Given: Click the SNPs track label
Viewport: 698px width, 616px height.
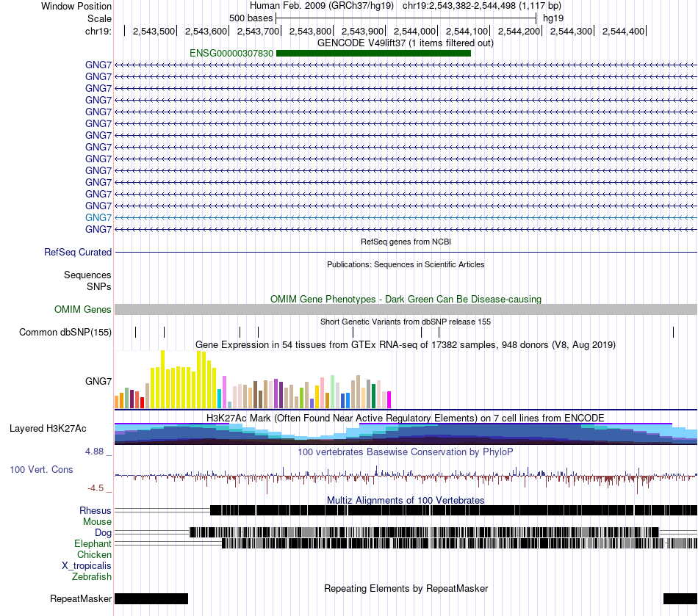Looking at the screenshot, I should (99, 287).
